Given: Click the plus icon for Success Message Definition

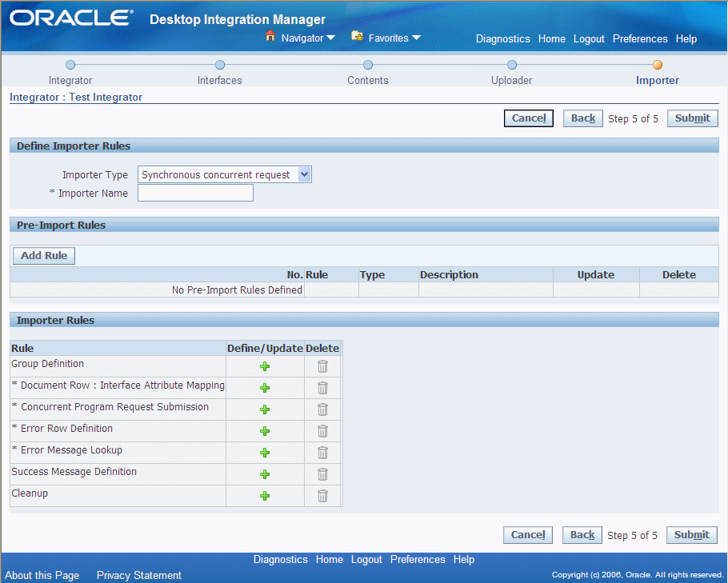Looking at the screenshot, I should click(265, 474).
